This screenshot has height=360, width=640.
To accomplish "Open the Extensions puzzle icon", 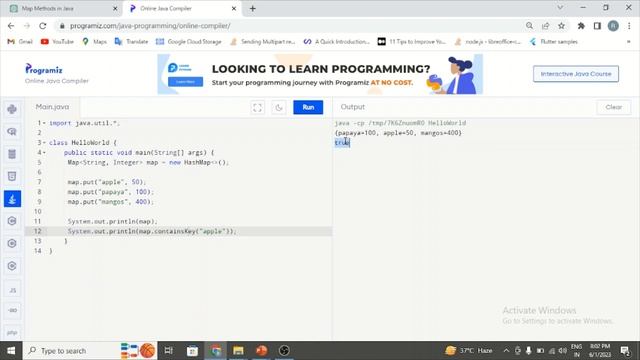I will coord(581,26).
